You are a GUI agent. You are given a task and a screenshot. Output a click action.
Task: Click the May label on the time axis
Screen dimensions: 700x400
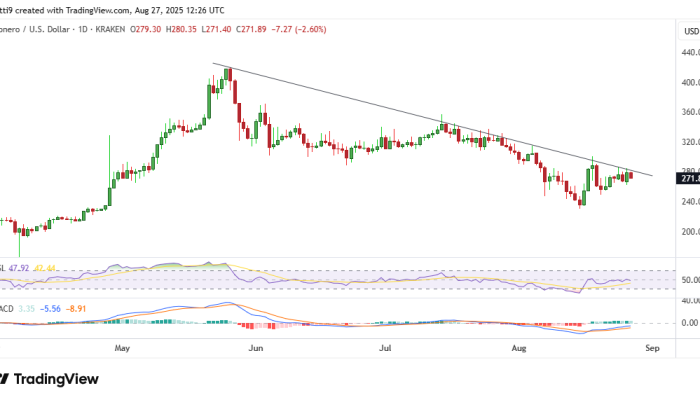coord(123,349)
